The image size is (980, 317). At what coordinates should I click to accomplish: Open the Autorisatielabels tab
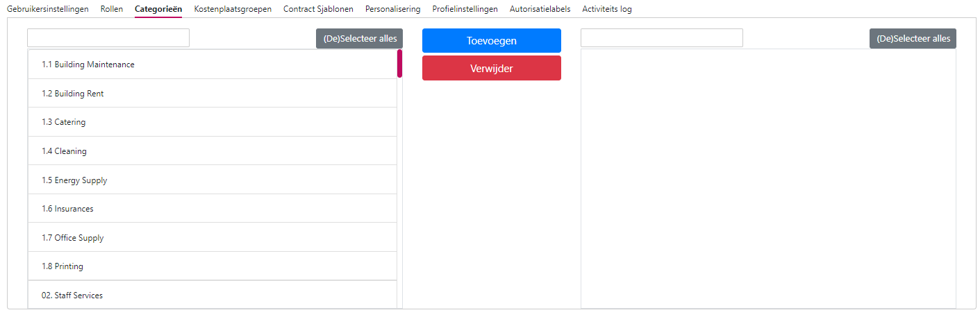pyautogui.click(x=540, y=9)
